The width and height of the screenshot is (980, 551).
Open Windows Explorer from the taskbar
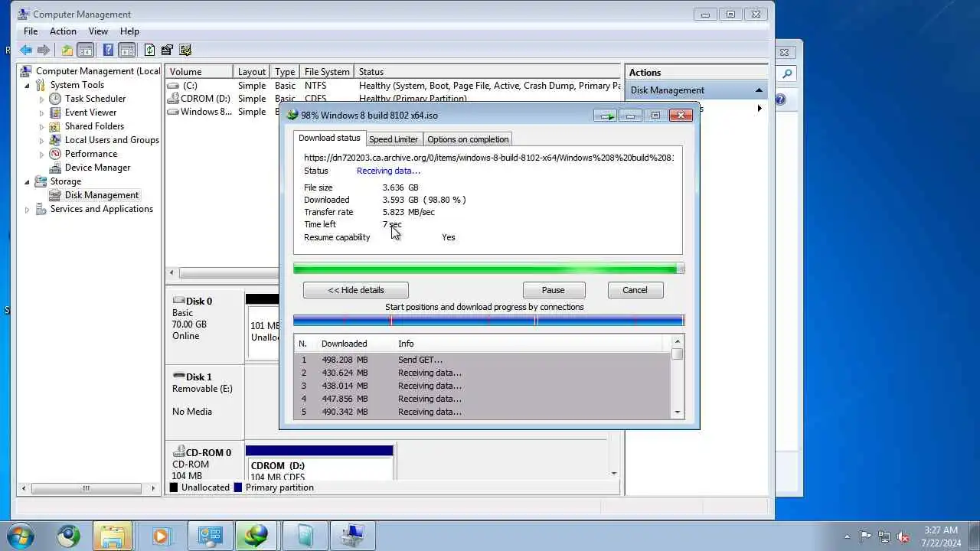click(113, 536)
